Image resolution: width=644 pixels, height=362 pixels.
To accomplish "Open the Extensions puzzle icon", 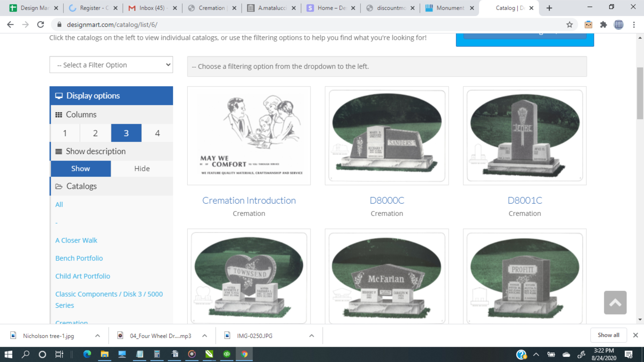I will coord(603,25).
